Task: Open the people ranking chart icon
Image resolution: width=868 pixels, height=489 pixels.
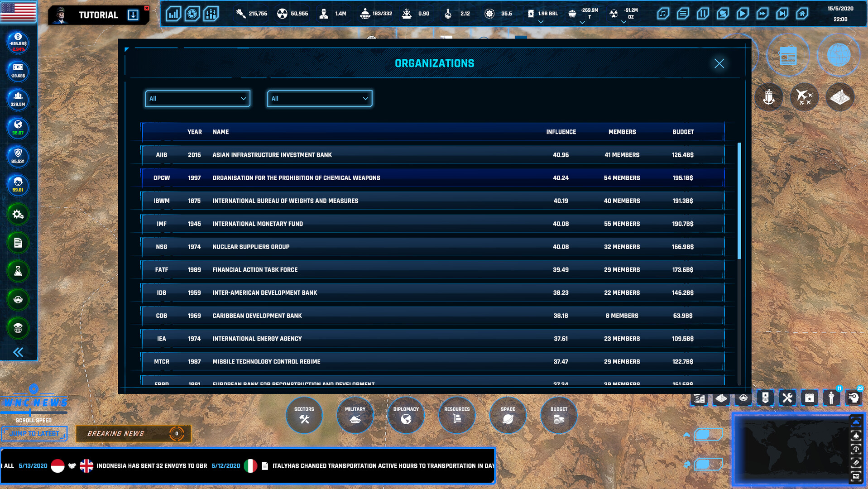Action: tap(211, 14)
